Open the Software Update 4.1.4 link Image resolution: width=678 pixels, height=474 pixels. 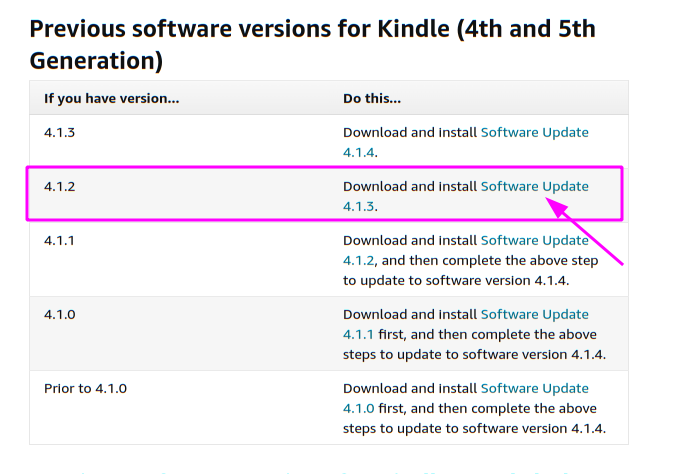[x=534, y=132]
